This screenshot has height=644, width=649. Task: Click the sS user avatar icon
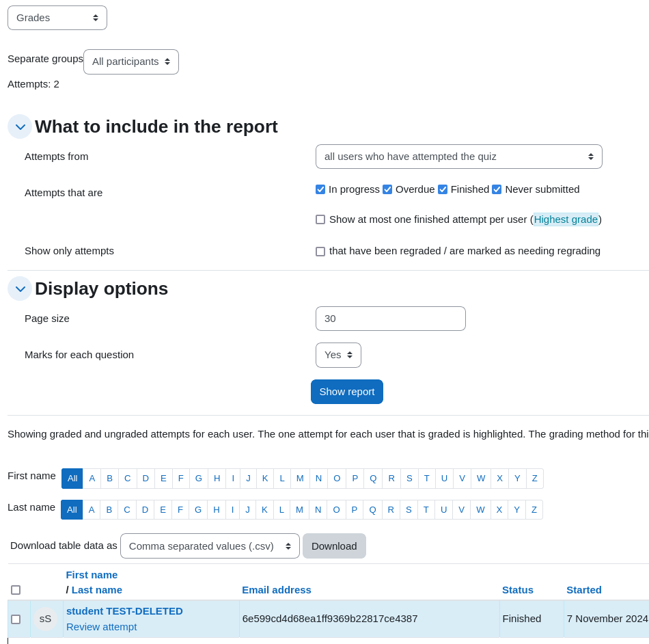tap(45, 619)
